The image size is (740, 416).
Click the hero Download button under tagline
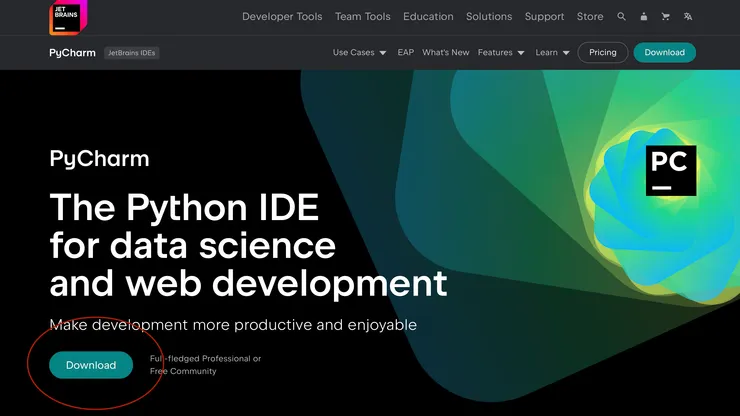[91, 365]
